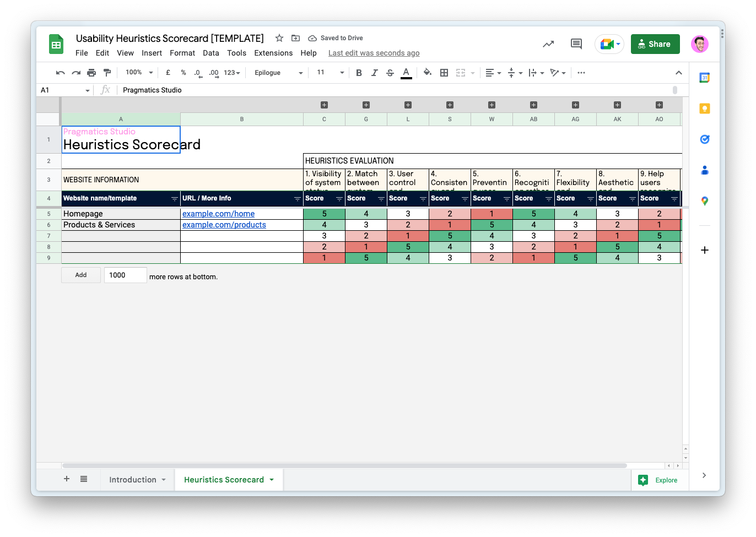Open the borders tool
Viewport: 756px width, 537px height.
pos(444,73)
